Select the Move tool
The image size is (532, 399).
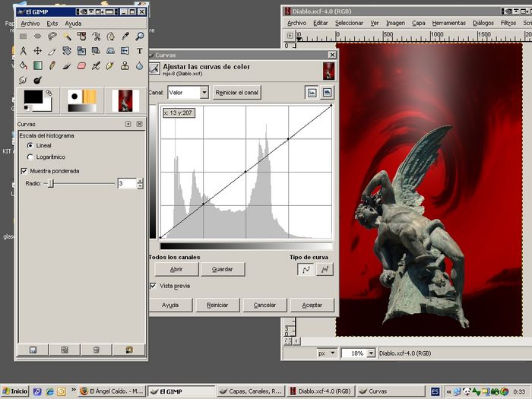(38, 51)
